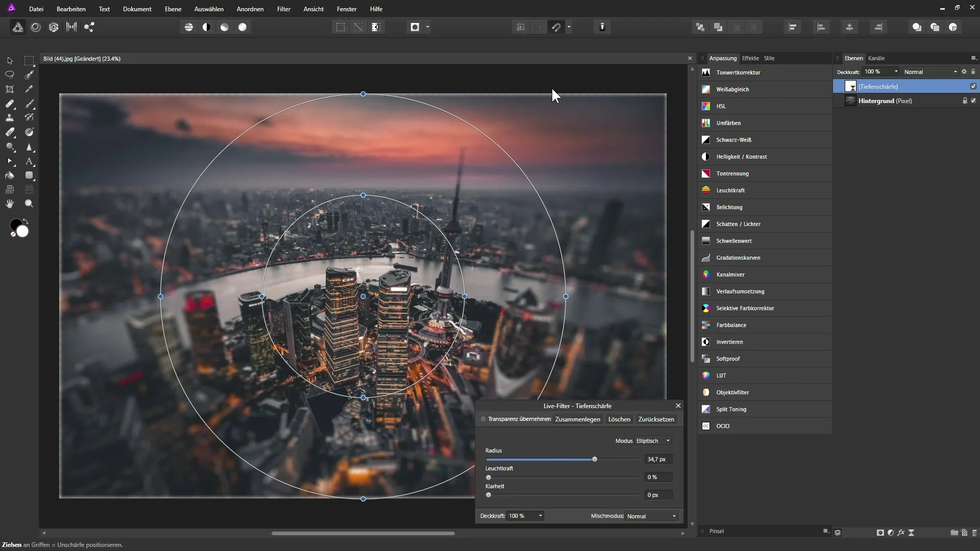
Task: Swap foreground and background colors
Action: click(25, 221)
